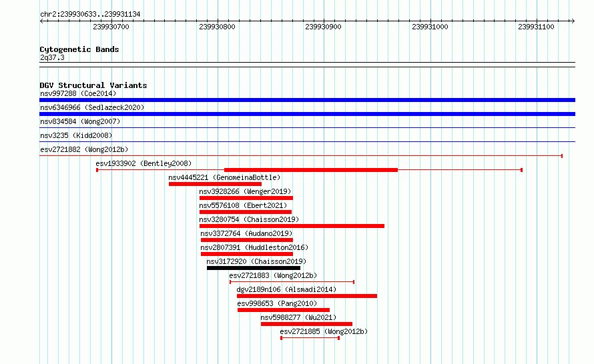Click the esv2721885 thin red line
This screenshot has height=364, width=594.
click(x=310, y=338)
